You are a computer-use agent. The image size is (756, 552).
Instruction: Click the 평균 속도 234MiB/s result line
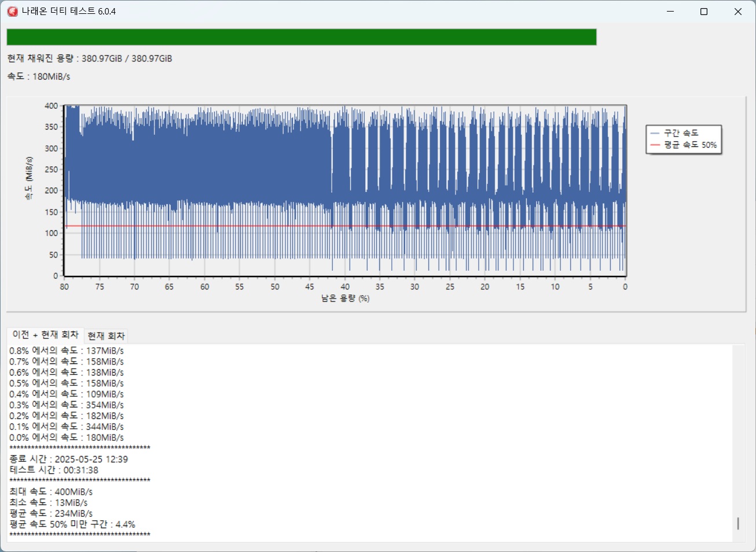point(51,514)
